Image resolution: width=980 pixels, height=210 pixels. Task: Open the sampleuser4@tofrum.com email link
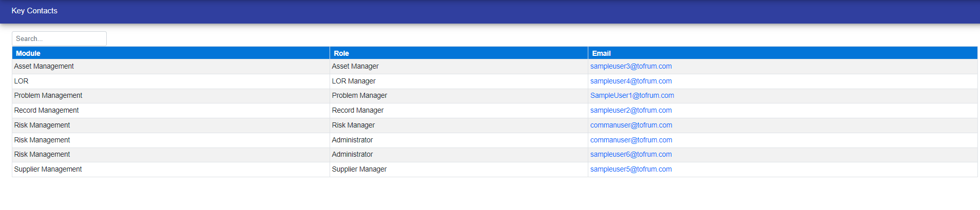pos(630,81)
